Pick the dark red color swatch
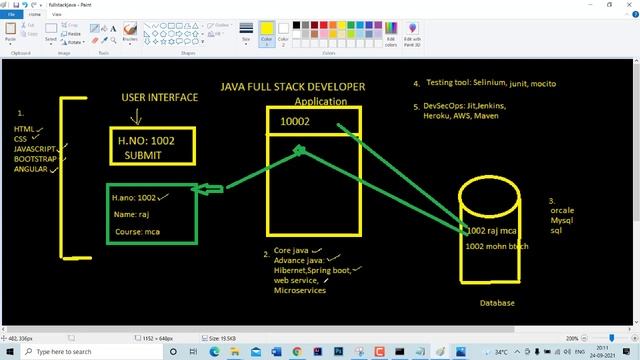Image resolution: width=640 pixels, height=360 pixels. click(x=314, y=25)
